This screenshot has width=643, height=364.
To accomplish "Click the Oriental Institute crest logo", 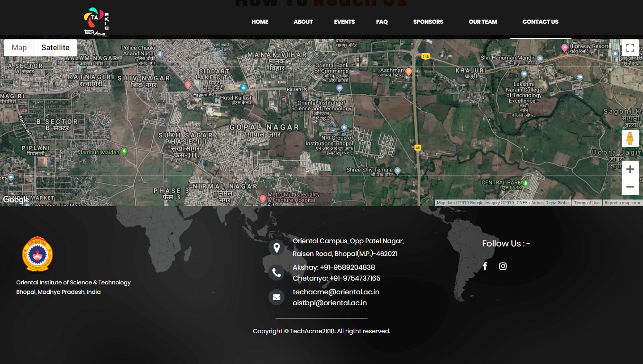I will point(37,254).
